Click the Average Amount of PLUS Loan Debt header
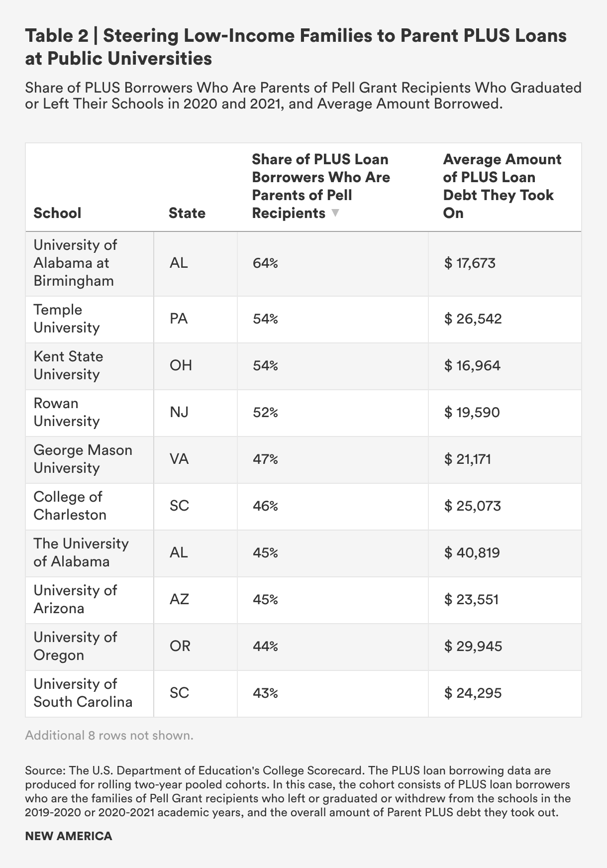607x868 pixels. [502, 186]
